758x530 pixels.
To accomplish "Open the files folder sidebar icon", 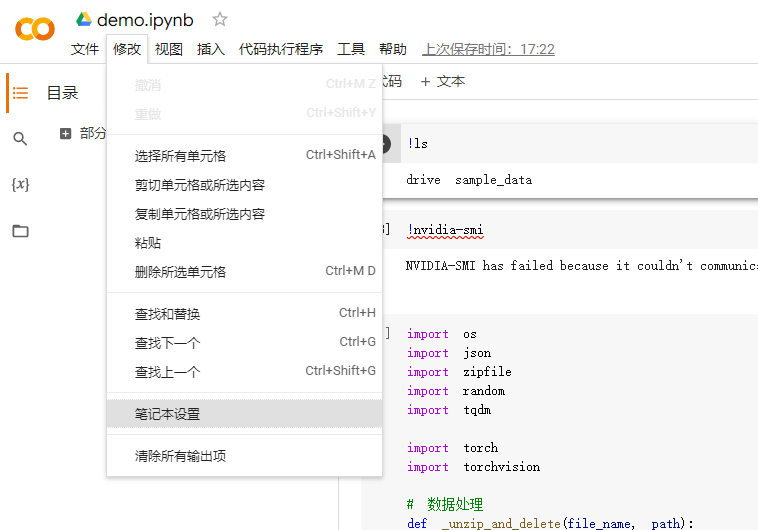I will [x=20, y=231].
